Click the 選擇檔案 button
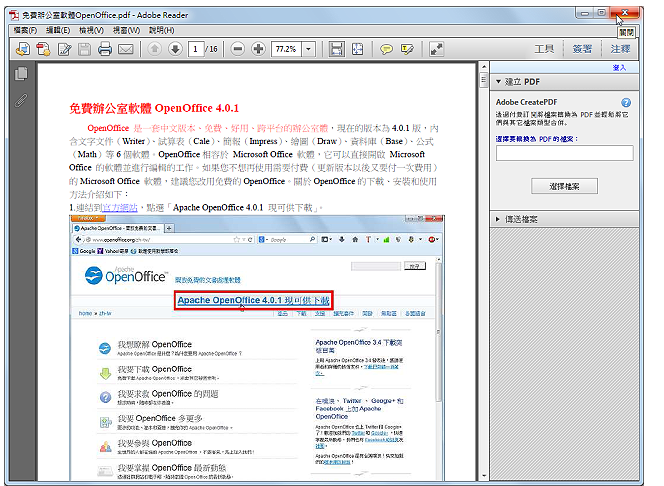664x486 pixels. coord(564,186)
